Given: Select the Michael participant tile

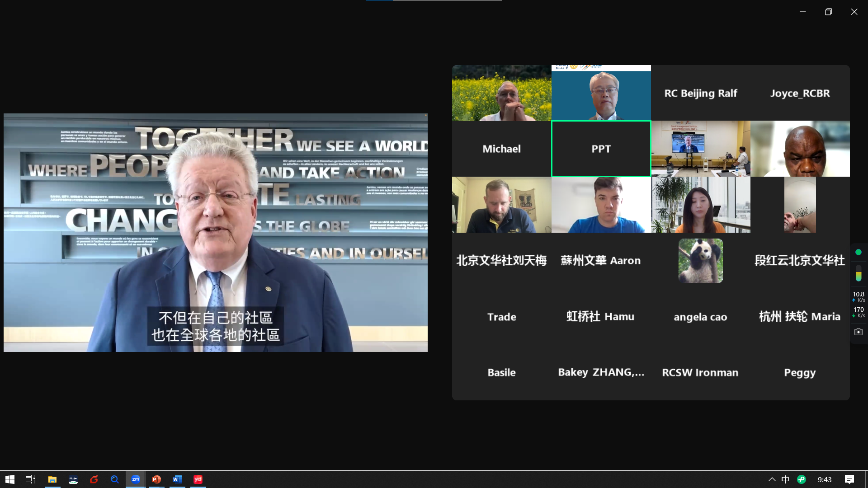Looking at the screenshot, I should tap(502, 149).
